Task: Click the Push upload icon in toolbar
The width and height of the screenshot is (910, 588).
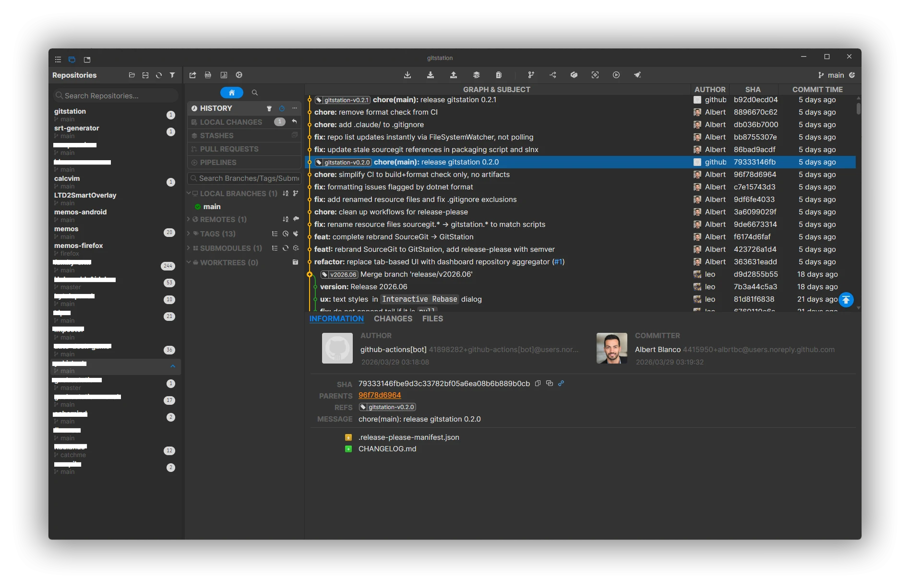Action: coord(454,75)
